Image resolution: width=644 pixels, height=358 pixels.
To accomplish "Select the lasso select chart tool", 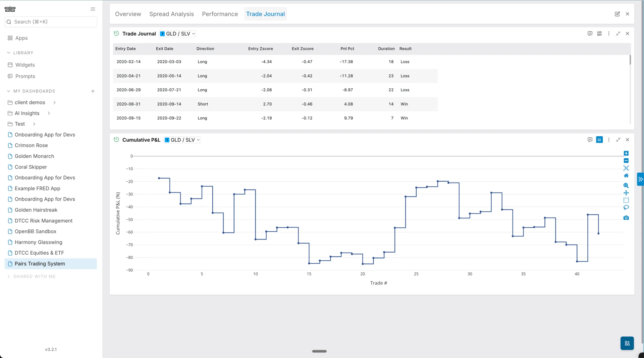I will click(x=626, y=208).
